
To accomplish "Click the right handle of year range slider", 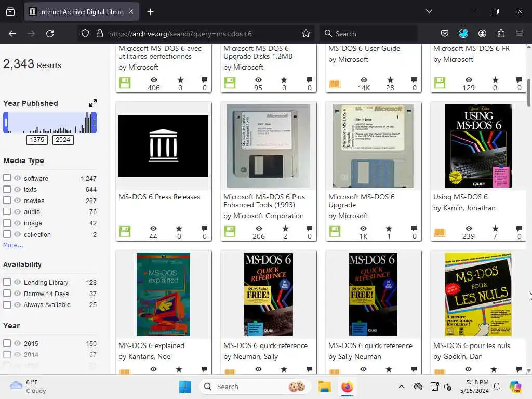I will [x=95, y=123].
